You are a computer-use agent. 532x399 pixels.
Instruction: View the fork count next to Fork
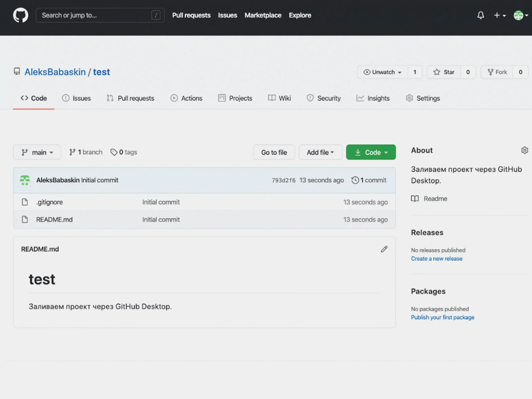pyautogui.click(x=520, y=72)
